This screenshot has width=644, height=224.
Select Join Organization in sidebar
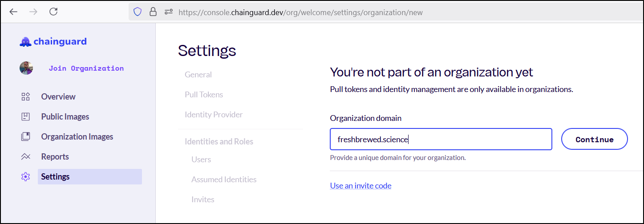86,68
